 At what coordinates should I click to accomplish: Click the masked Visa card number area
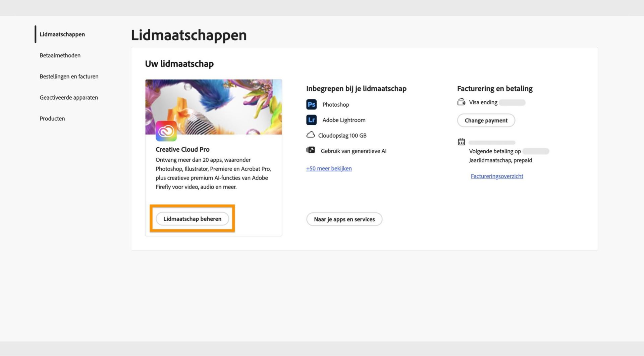[513, 102]
